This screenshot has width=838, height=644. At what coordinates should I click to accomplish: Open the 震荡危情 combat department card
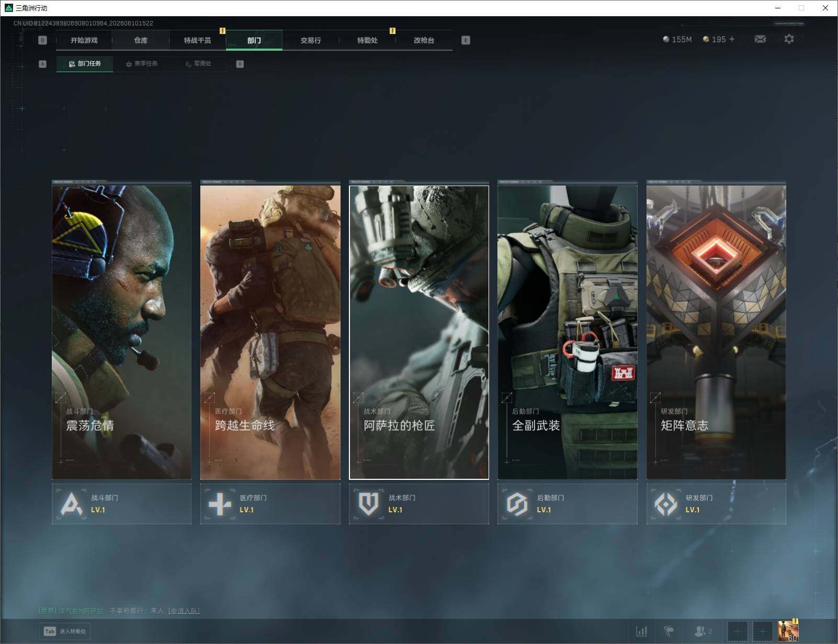pos(121,332)
